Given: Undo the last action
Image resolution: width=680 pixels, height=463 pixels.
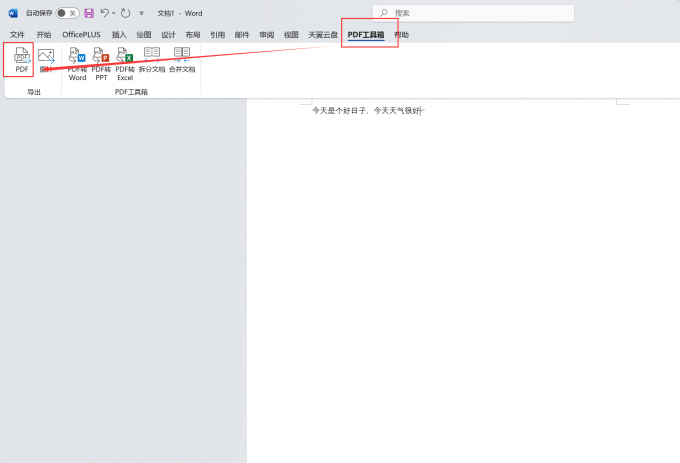Looking at the screenshot, I should 105,13.
